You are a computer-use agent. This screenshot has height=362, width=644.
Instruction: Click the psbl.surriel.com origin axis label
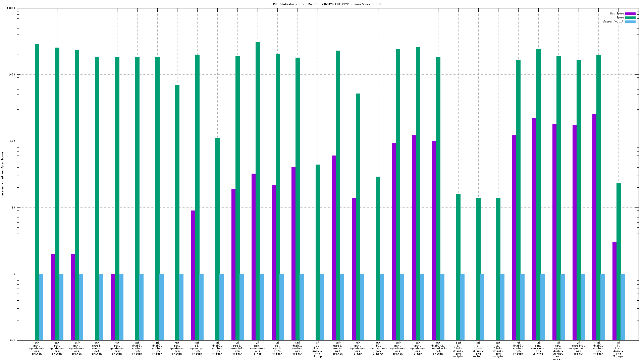pyautogui.click(x=237, y=348)
